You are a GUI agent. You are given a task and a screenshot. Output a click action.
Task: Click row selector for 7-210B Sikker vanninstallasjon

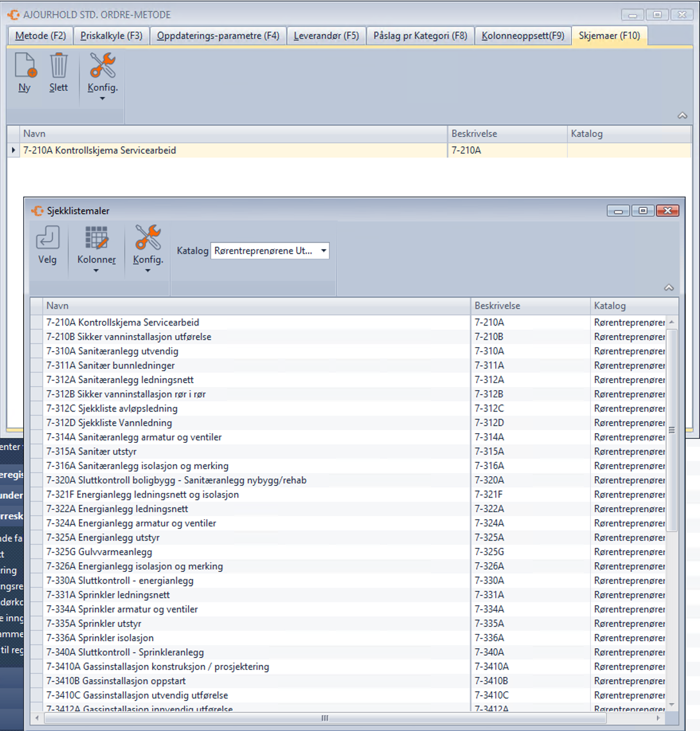click(36, 337)
